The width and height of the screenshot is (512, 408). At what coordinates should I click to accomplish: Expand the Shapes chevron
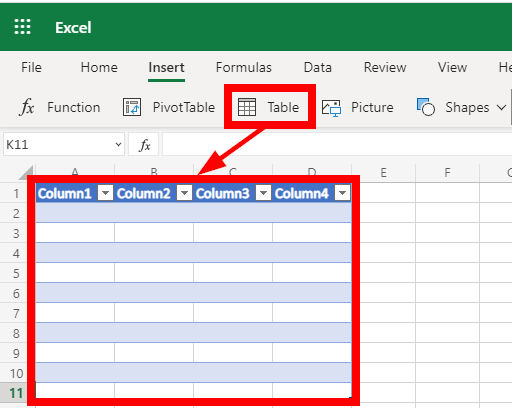tap(501, 107)
